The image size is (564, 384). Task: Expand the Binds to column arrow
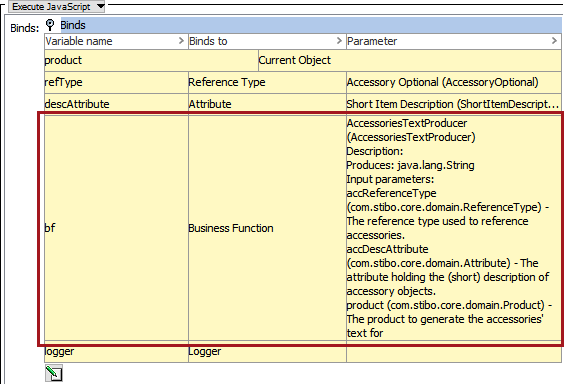(x=339, y=41)
